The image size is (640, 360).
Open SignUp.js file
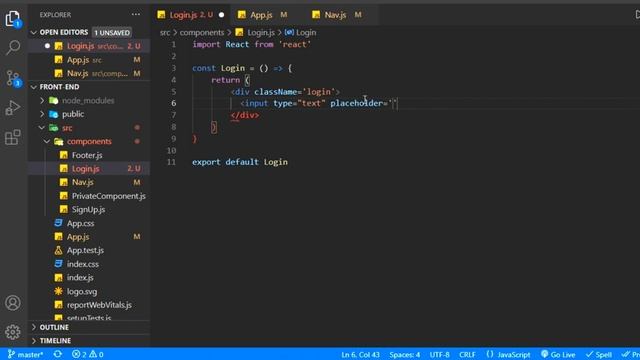click(x=89, y=209)
